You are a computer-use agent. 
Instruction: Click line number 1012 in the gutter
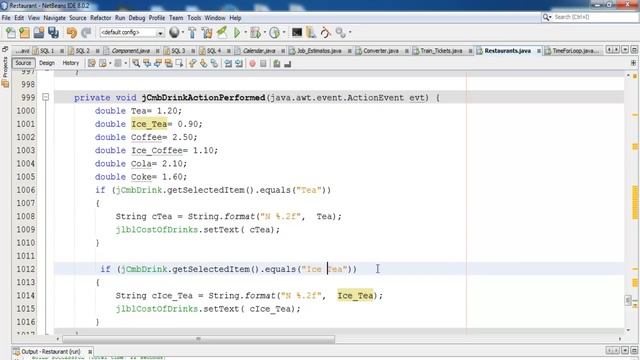point(25,269)
